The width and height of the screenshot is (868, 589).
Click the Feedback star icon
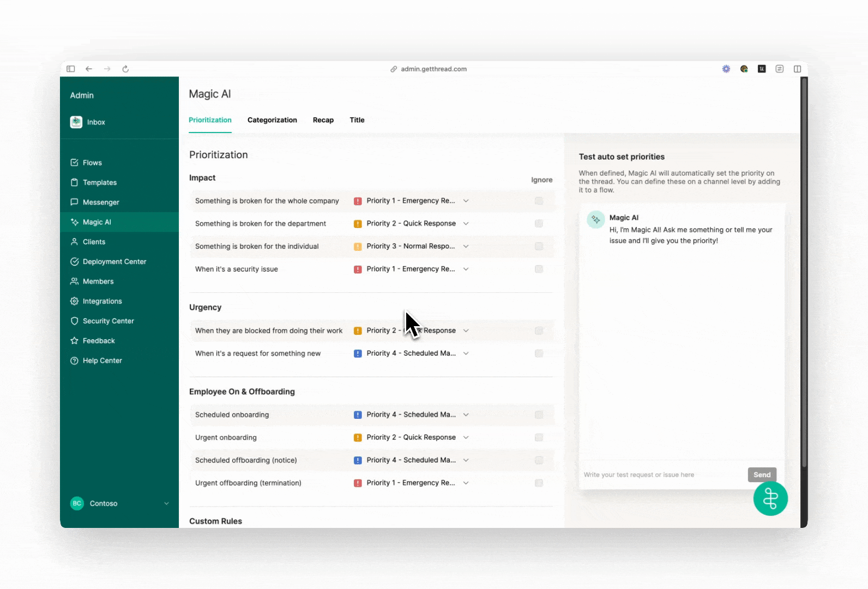74,341
